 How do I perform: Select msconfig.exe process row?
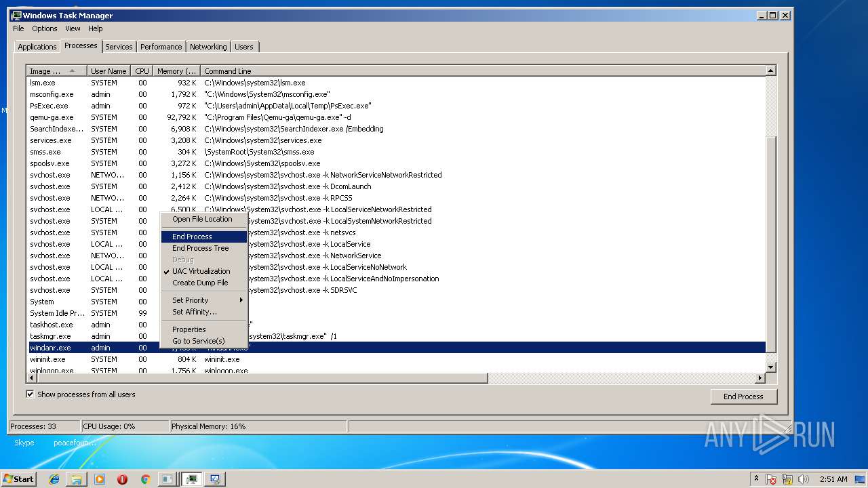396,94
